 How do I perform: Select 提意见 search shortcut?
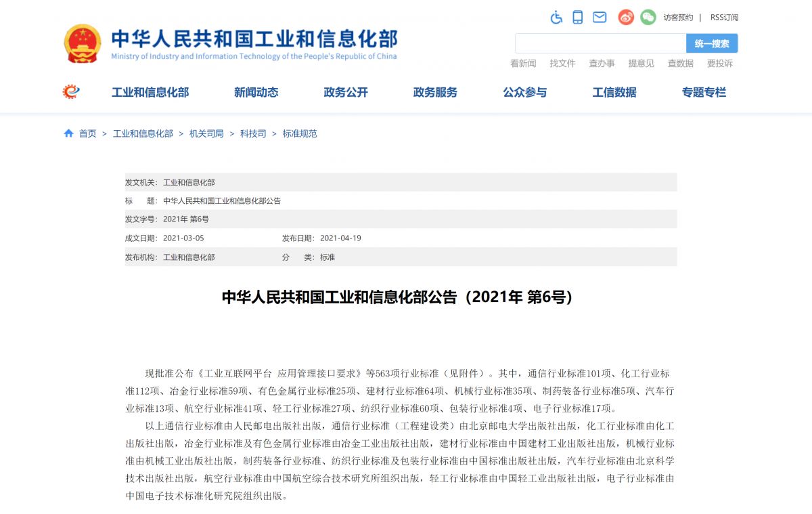tap(641, 64)
